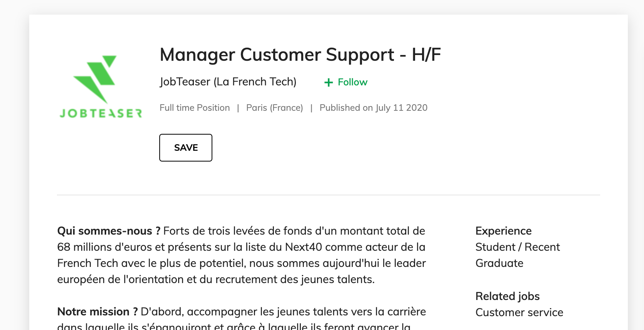
Task: Click the Notre mission ? heading
Action: pyautogui.click(x=98, y=312)
